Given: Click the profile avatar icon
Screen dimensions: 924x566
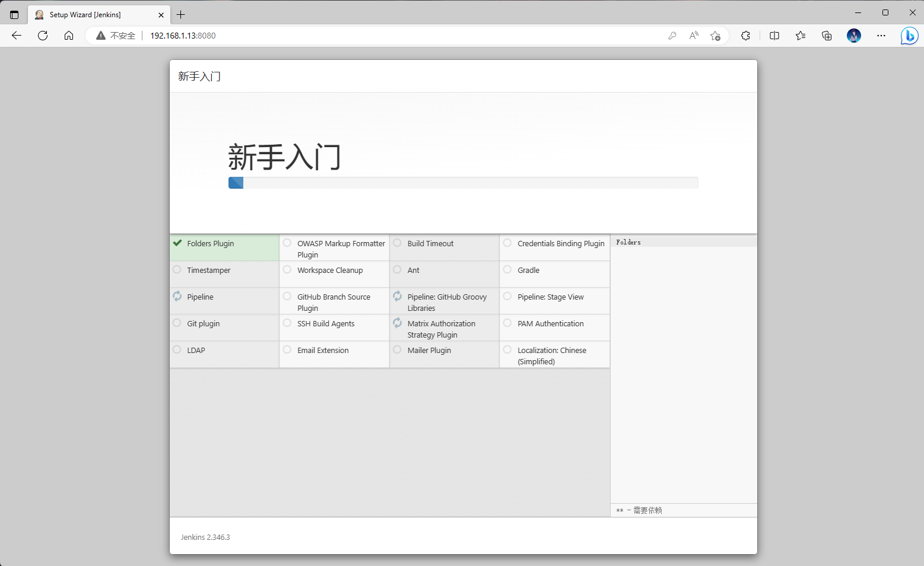Looking at the screenshot, I should [x=854, y=36].
